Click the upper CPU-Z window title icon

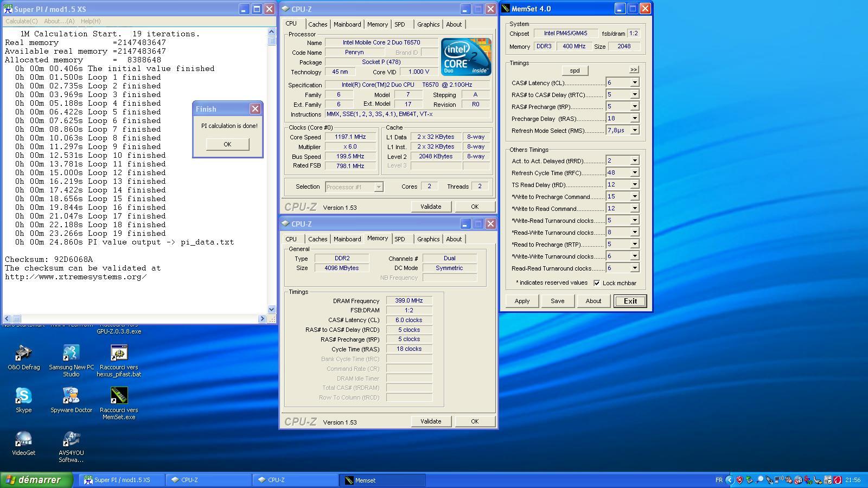point(285,9)
